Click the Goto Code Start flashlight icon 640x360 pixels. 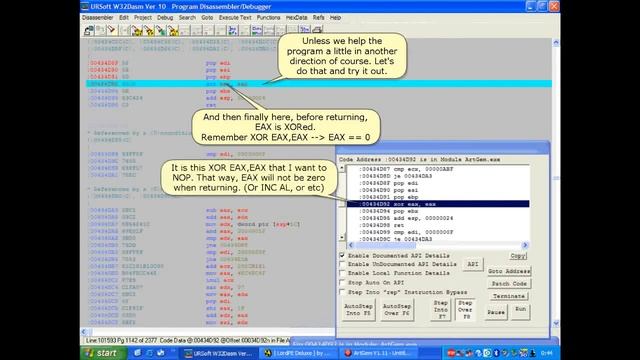click(x=137, y=30)
